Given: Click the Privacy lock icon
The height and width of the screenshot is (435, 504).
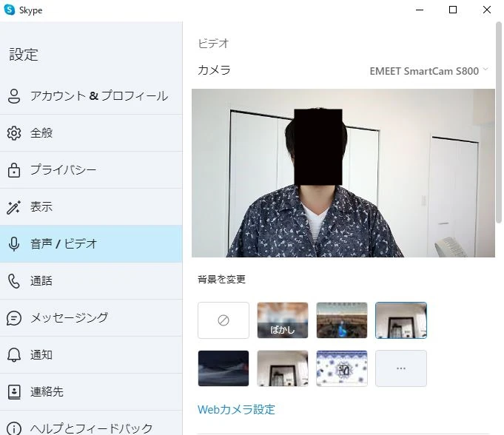Looking at the screenshot, I should coord(13,170).
